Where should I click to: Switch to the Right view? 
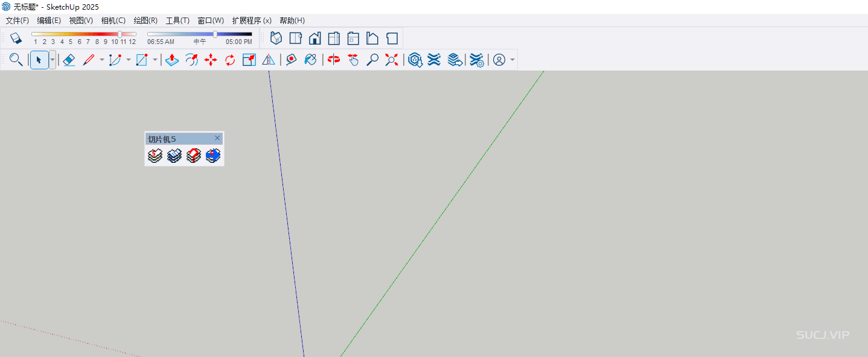334,38
